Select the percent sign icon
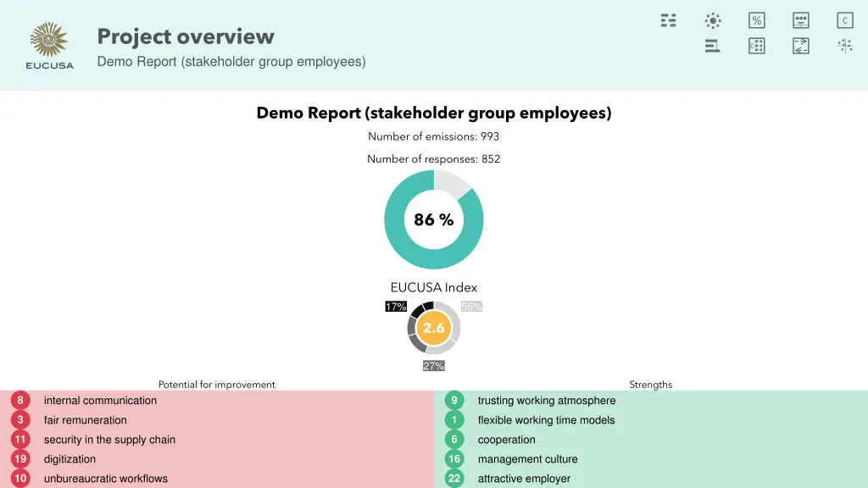868x488 pixels. coord(756,20)
